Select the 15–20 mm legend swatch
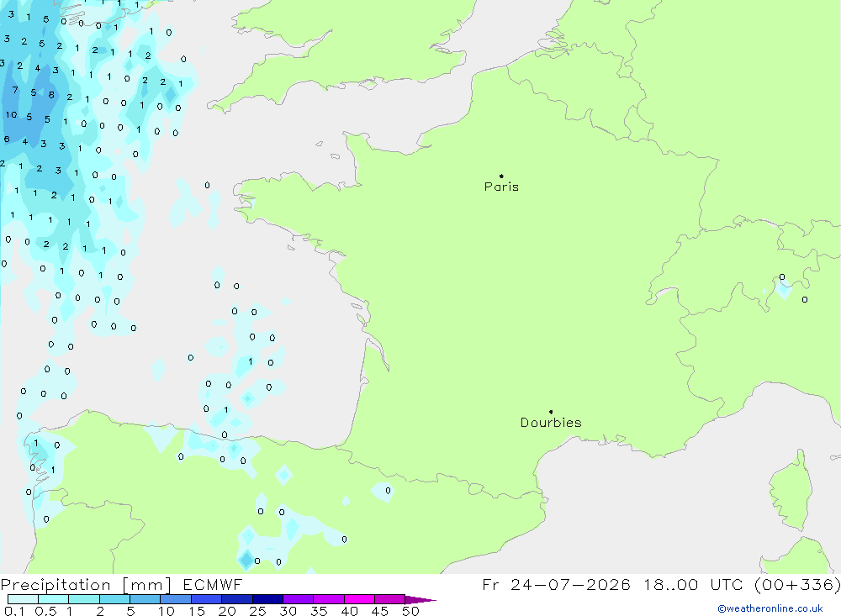 (x=206, y=599)
